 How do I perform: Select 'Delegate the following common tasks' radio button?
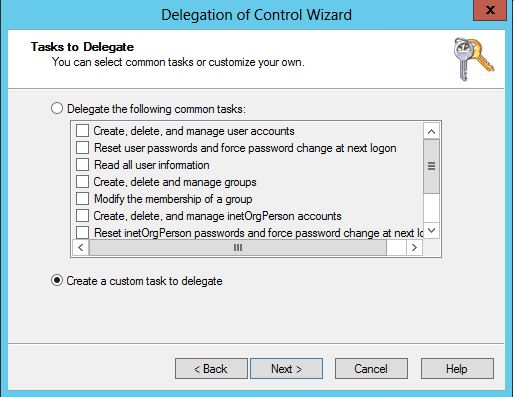click(x=57, y=108)
